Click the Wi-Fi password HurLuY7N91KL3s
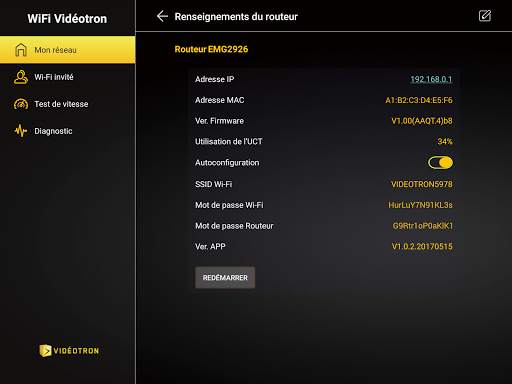This screenshot has width=512, height=384. pos(420,205)
